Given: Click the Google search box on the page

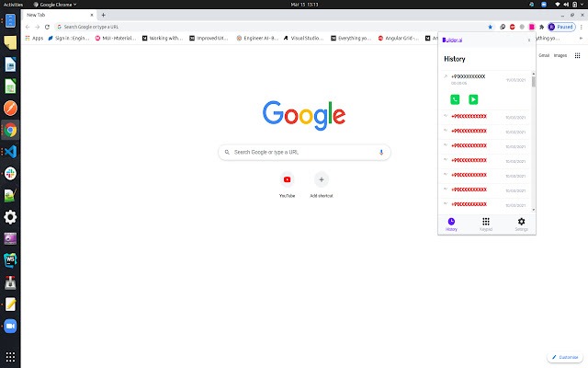Looking at the screenshot, I should (304, 152).
